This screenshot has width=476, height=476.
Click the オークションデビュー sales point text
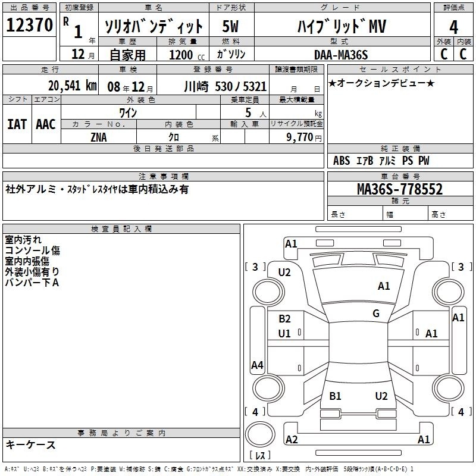(x=381, y=83)
